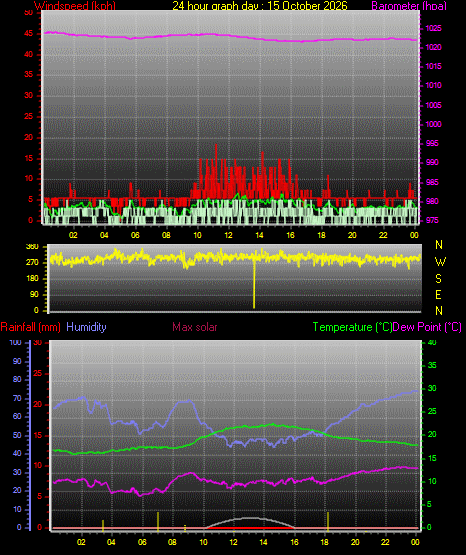This screenshot has height=555, width=466.
Task: Click the 50 value on the humidity axis
Action: coord(17,436)
